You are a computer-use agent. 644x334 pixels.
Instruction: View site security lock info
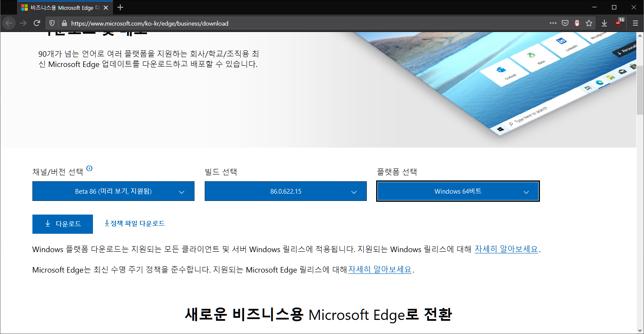coord(64,23)
